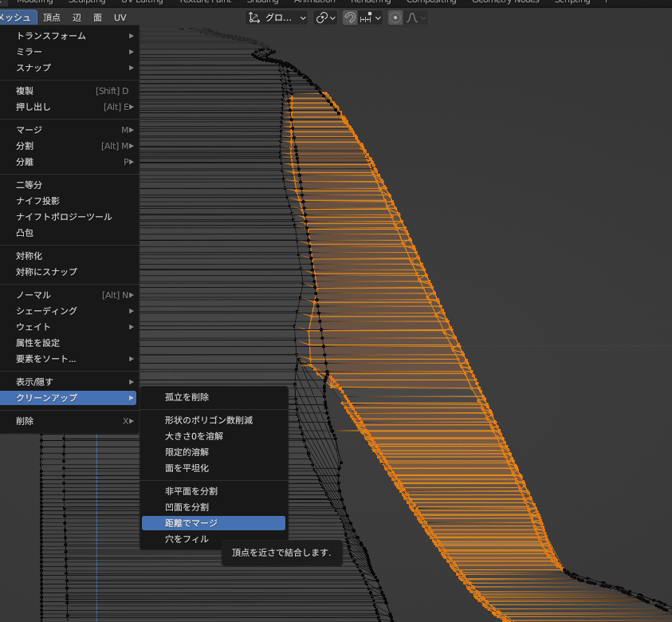
Task: Choose 大きさ0を溶解
Action: coord(214,436)
